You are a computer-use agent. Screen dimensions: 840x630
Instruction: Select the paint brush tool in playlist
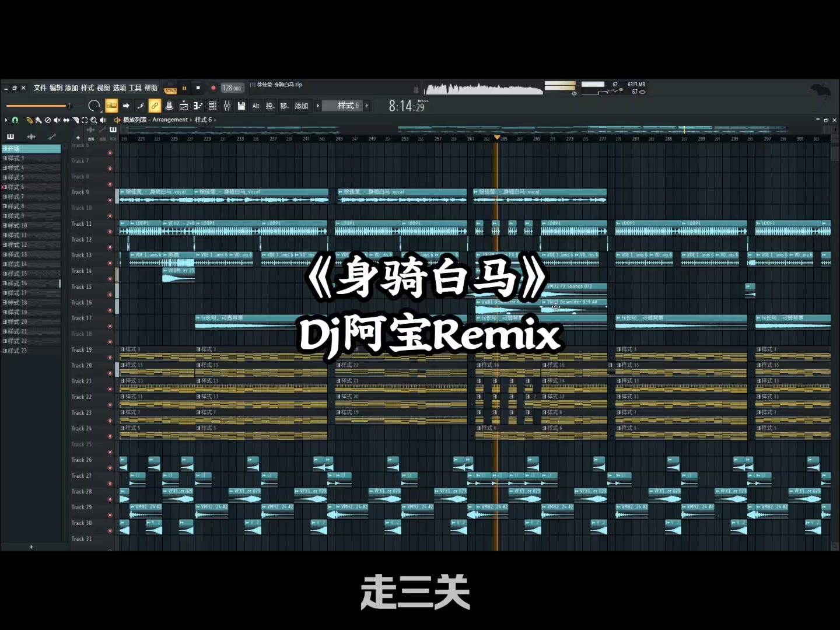[38, 120]
